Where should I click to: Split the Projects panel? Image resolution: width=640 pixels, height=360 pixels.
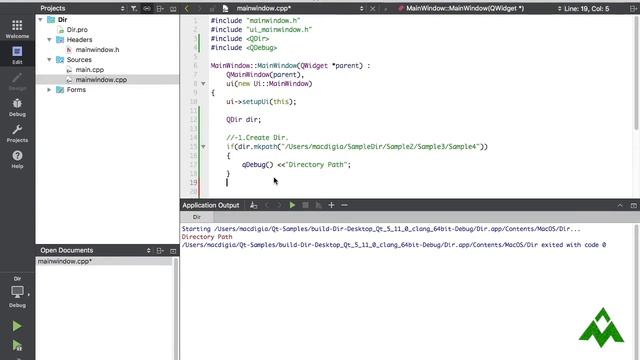pyautogui.click(x=160, y=8)
